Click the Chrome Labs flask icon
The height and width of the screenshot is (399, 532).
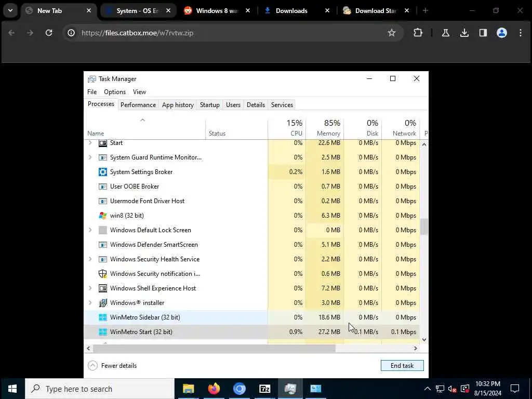click(x=445, y=33)
